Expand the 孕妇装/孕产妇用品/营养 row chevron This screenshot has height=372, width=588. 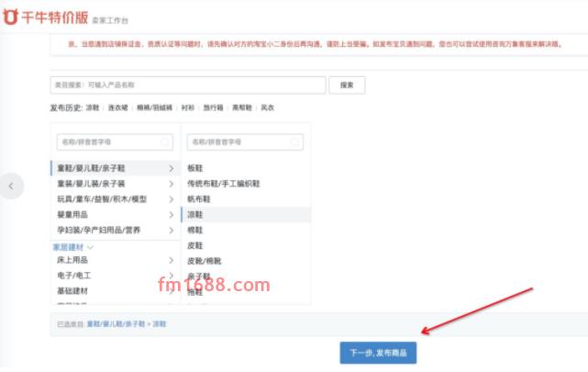[172, 231]
